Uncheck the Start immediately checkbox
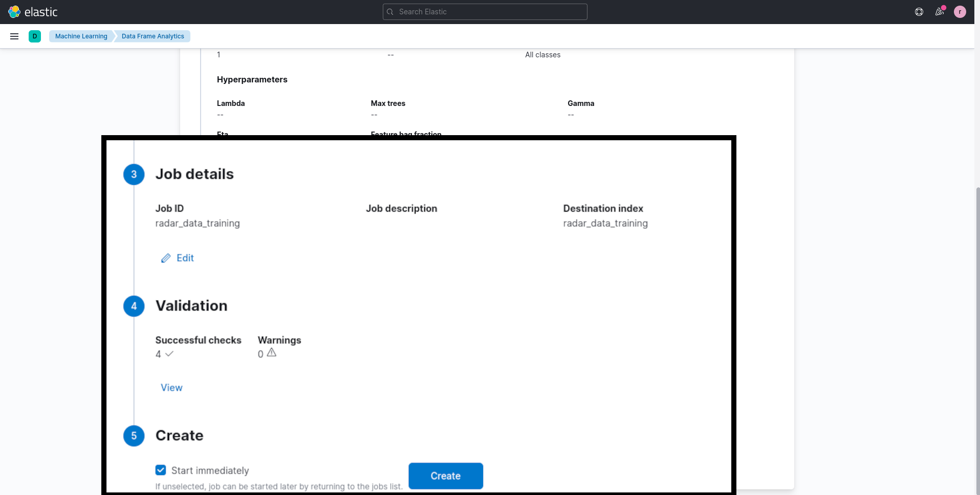The height and width of the screenshot is (495, 980). click(161, 470)
